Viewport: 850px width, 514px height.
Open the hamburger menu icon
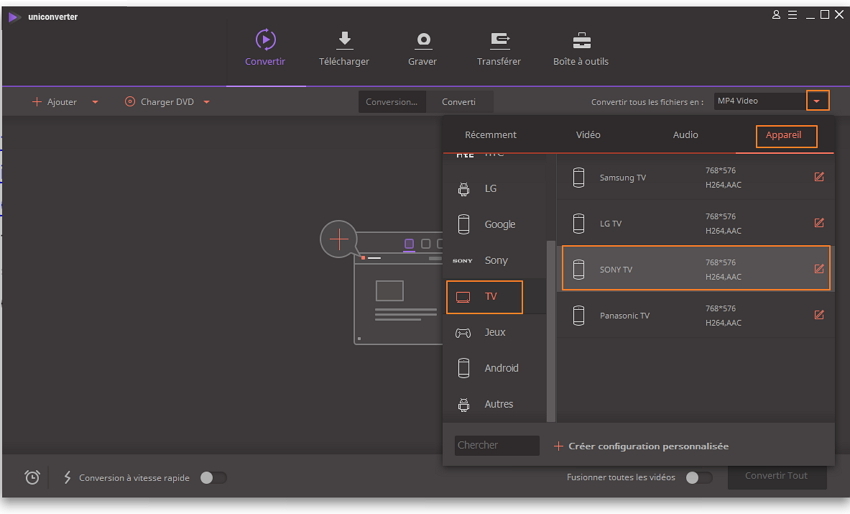(x=793, y=15)
